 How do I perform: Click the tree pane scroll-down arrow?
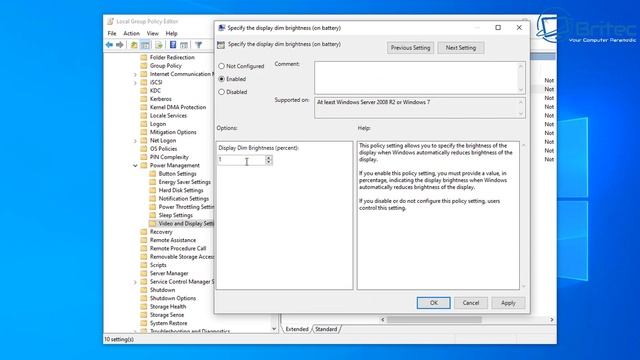[x=274, y=329]
